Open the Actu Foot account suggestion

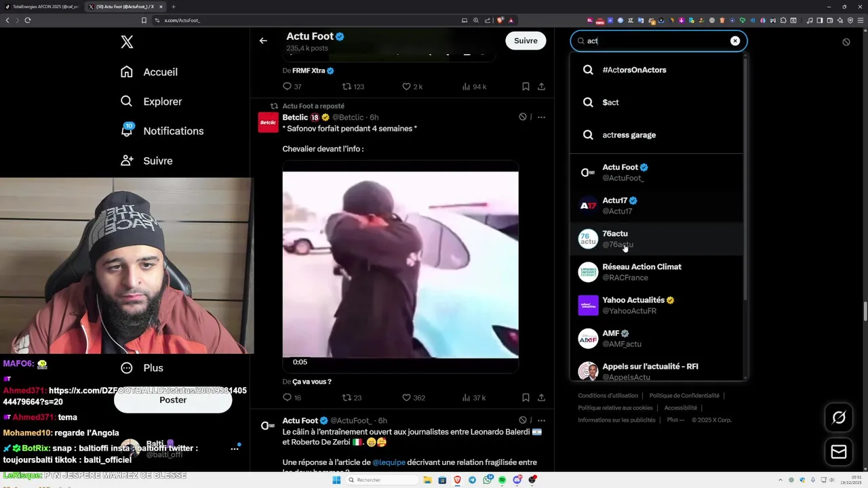656,172
